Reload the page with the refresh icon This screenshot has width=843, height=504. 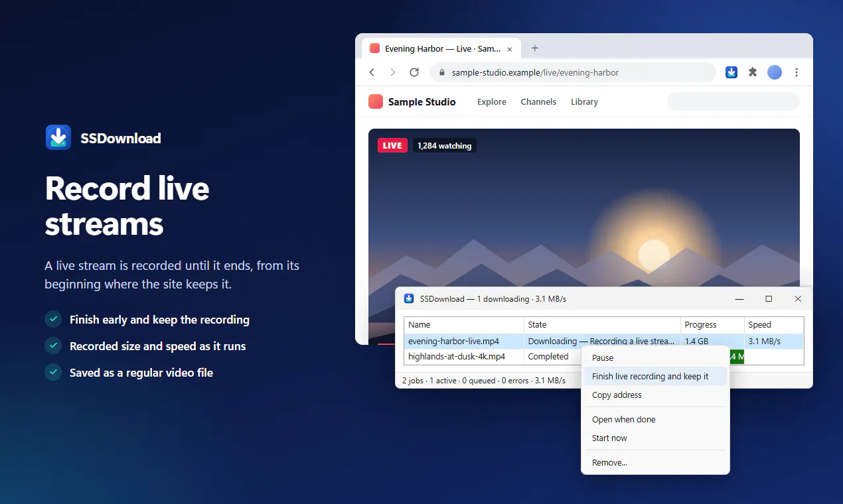pos(414,72)
